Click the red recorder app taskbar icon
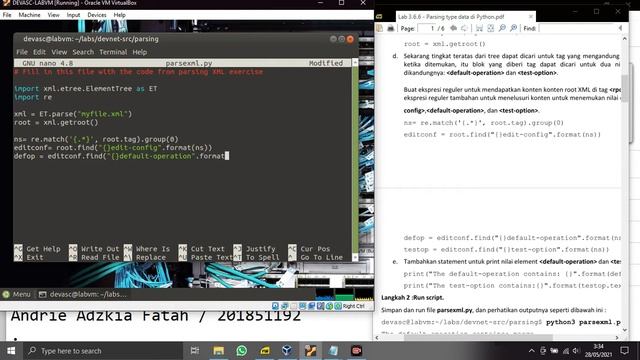Viewport: 640px width, 360px height. pyautogui.click(x=356, y=351)
